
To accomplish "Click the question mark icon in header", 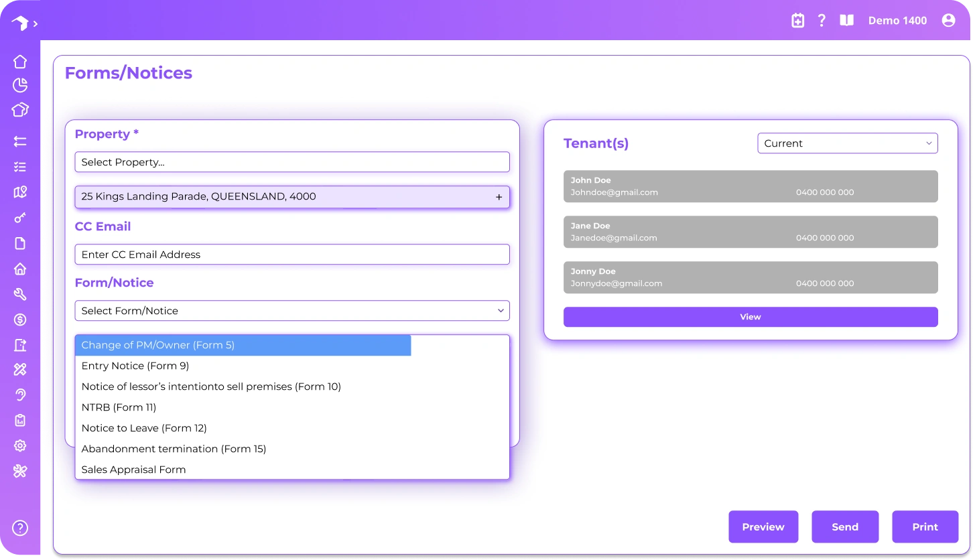I will tap(822, 21).
